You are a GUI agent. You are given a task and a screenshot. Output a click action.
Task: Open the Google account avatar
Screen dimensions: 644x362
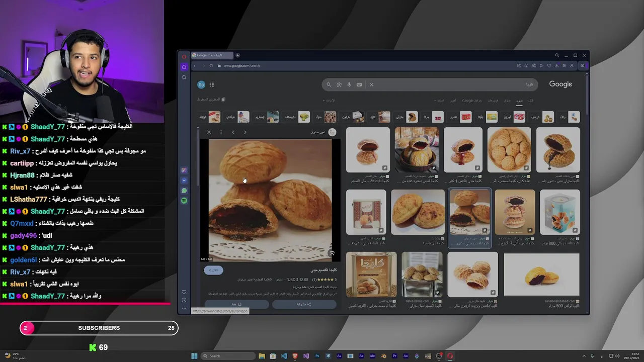201,84
